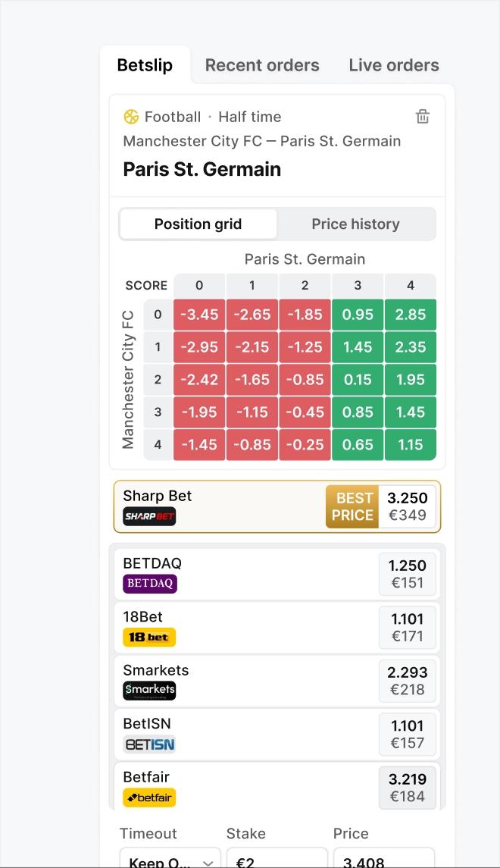500x868 pixels.
Task: Delete bet using the trash icon
Action: click(x=423, y=116)
